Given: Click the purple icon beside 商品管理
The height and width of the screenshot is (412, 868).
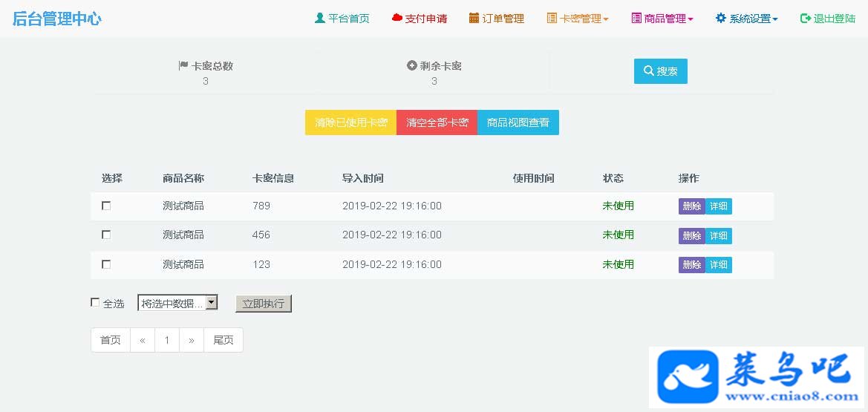Looking at the screenshot, I should tap(636, 18).
